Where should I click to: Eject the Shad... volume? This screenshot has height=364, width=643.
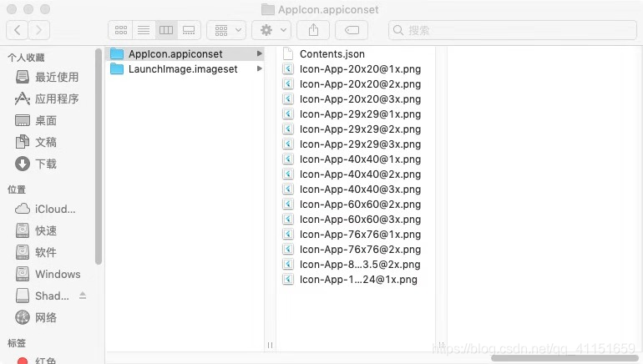83,296
